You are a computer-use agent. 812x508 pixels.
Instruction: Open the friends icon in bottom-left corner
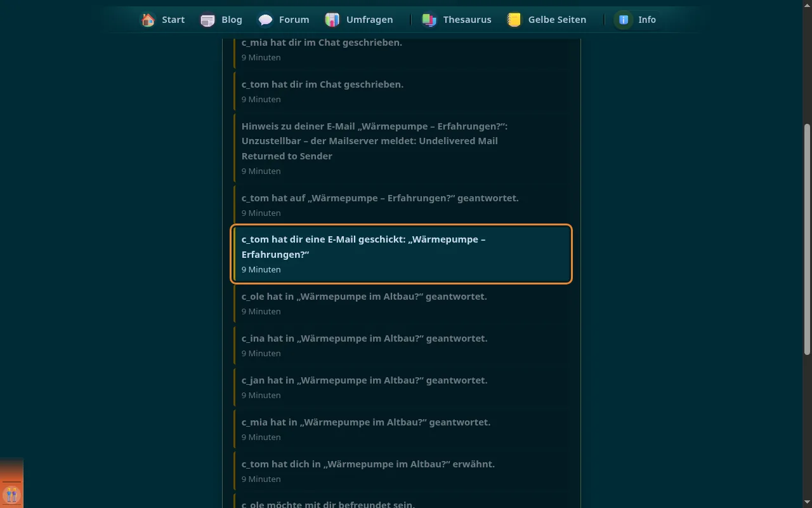[x=11, y=495]
